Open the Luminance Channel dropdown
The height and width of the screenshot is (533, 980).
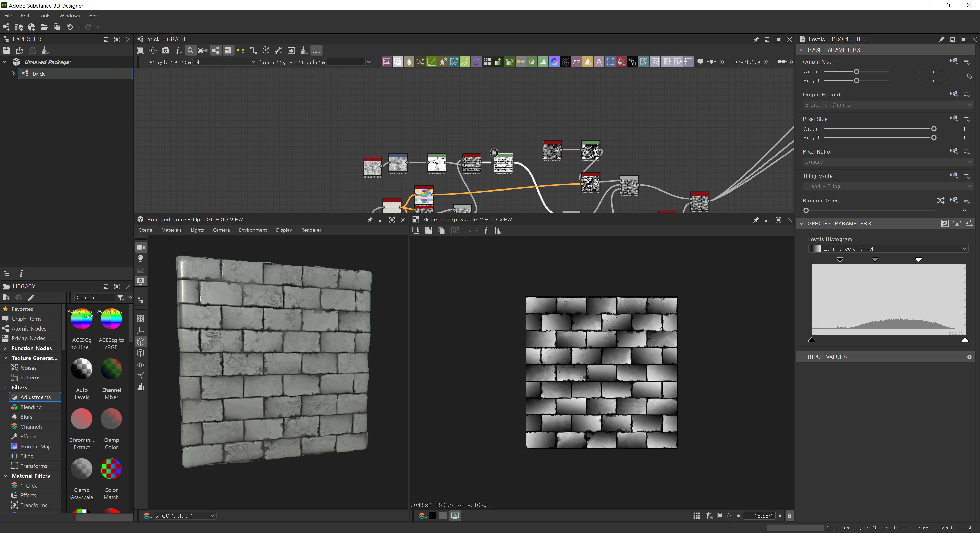(888, 249)
